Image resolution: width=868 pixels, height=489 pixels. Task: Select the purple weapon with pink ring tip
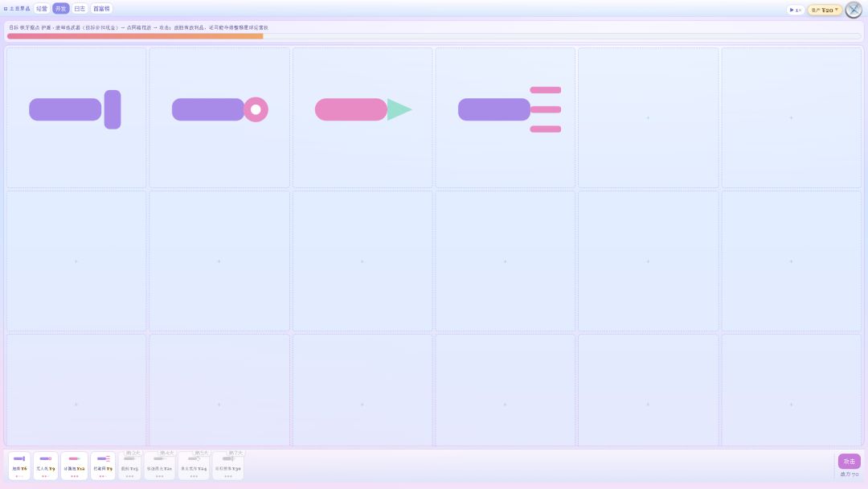point(219,109)
